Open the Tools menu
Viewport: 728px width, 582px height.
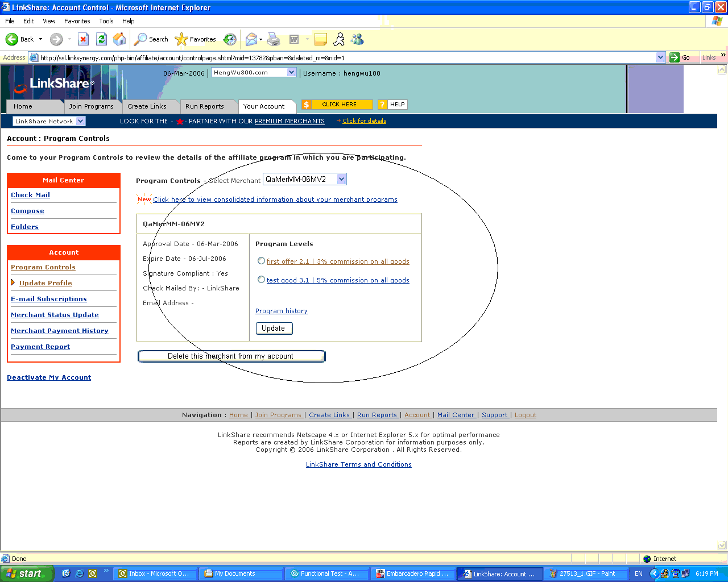[x=106, y=21]
